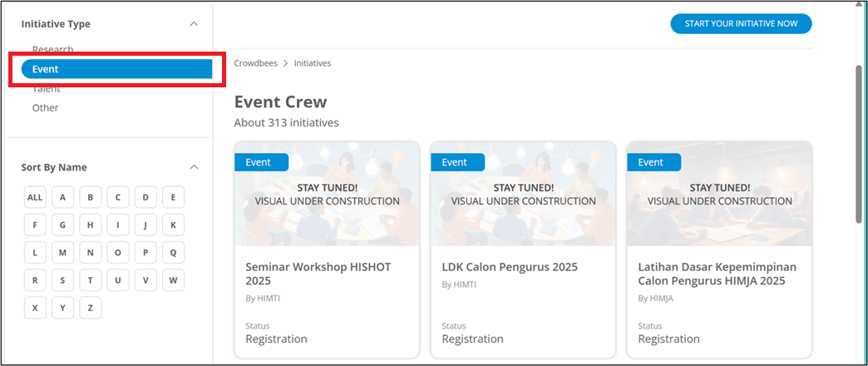Click the ALL name filter button
This screenshot has height=366, width=868.
(x=35, y=197)
